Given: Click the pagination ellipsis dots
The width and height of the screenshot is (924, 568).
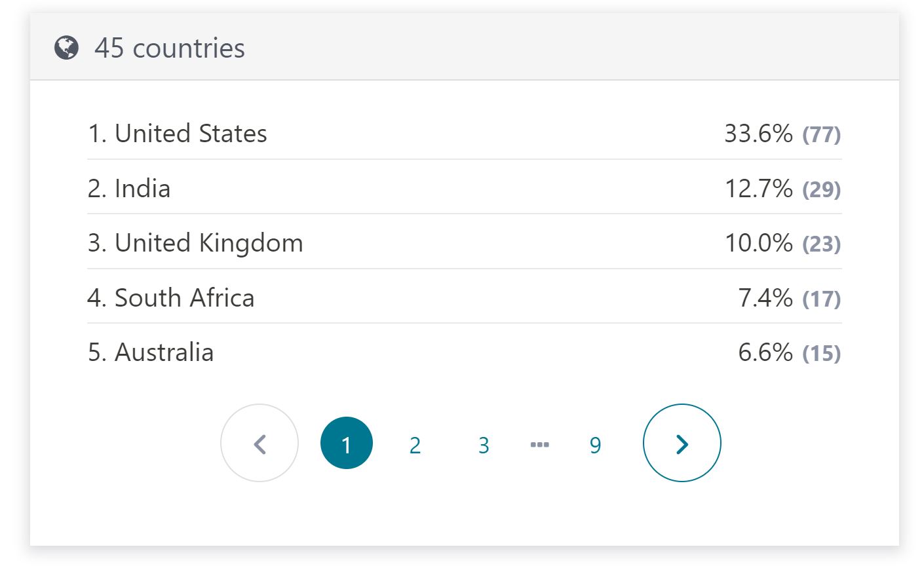Looking at the screenshot, I should click(539, 445).
